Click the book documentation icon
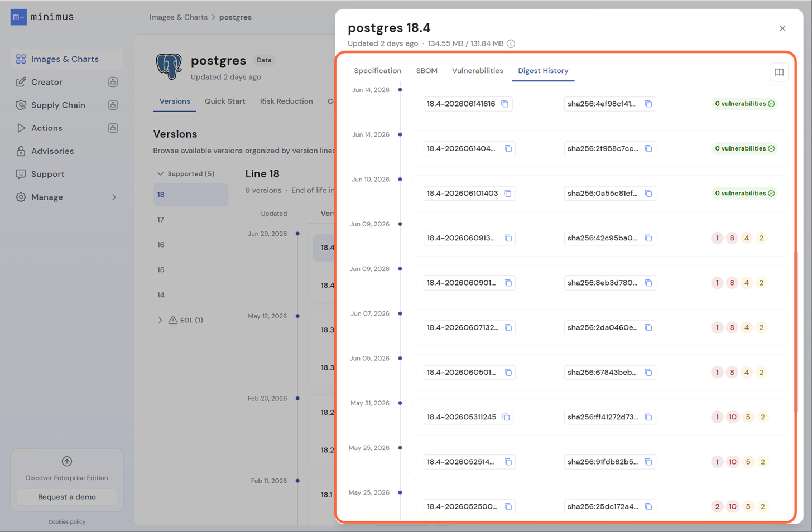This screenshot has width=812, height=532. (779, 72)
